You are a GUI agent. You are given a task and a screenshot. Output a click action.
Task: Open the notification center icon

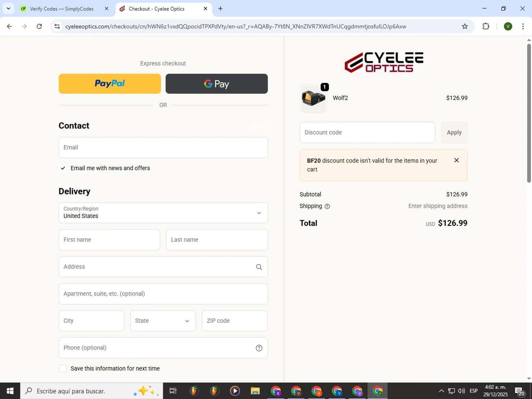click(520, 391)
